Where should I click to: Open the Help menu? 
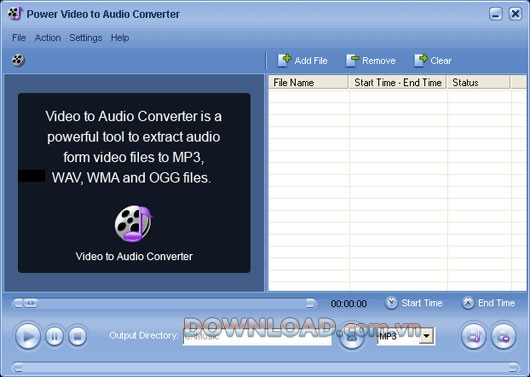[x=120, y=38]
